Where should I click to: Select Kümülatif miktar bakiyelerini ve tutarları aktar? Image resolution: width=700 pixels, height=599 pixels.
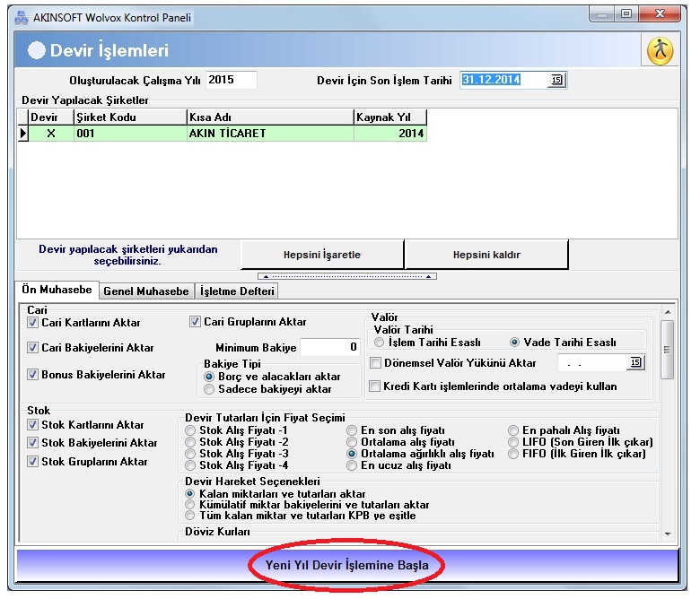tap(190, 505)
